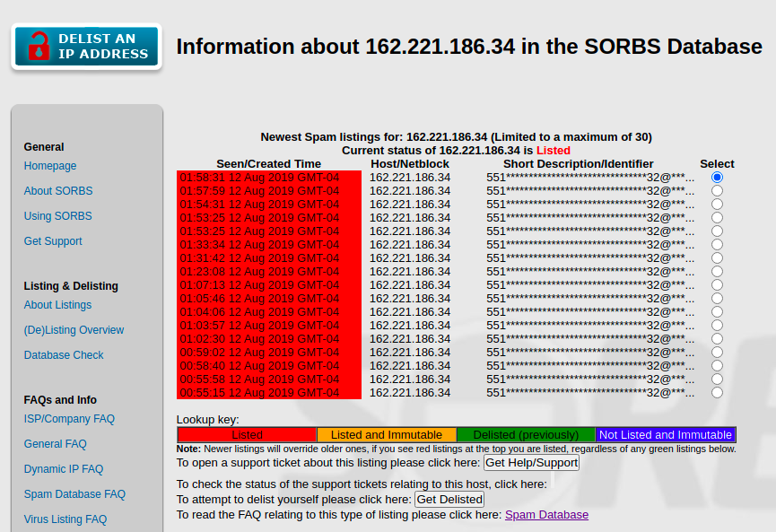Select radio button for 01:04:06 listing
Screen dimensions: 776x532
[717, 312]
